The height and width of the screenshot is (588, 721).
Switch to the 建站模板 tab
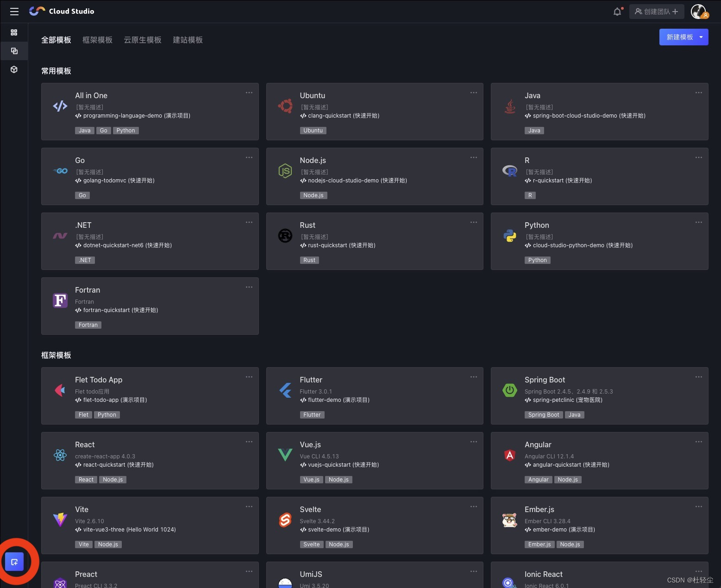[188, 40]
